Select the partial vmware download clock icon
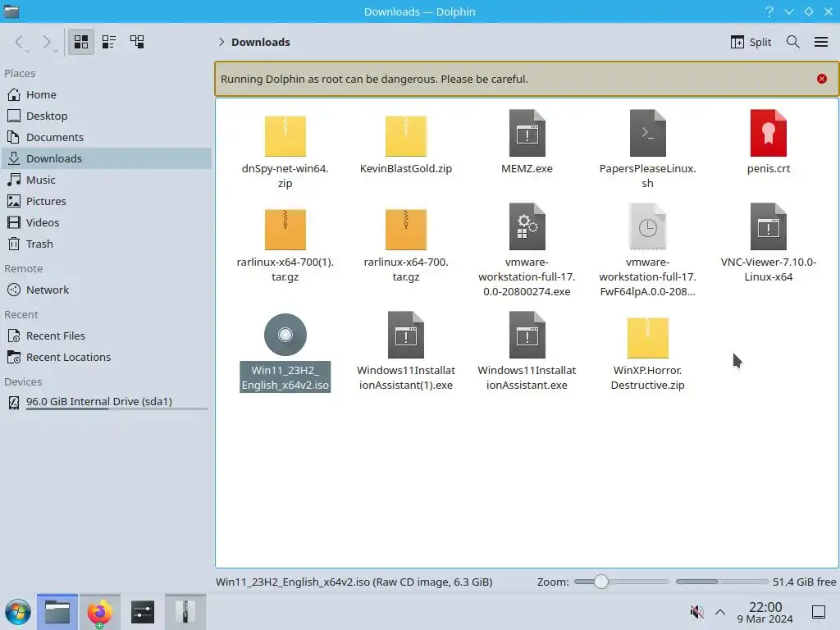The width and height of the screenshot is (840, 630). point(648,226)
